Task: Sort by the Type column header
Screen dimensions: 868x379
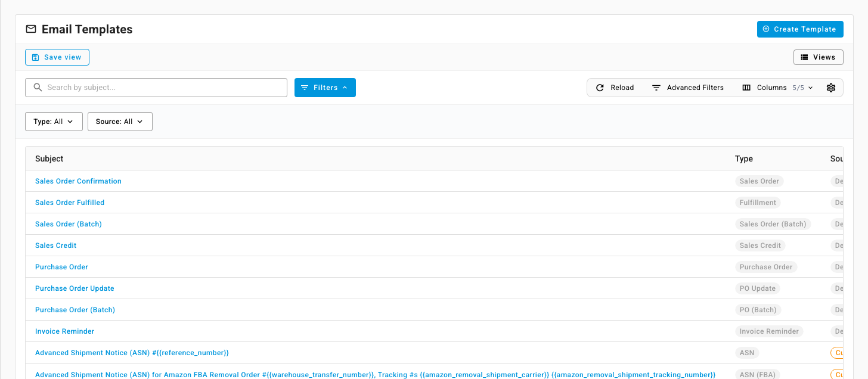Action: [743, 159]
